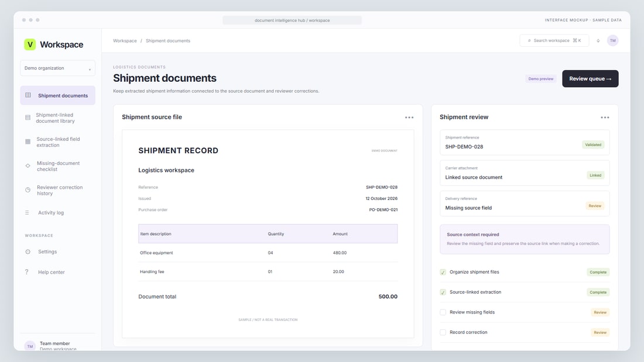The height and width of the screenshot is (362, 644).
Task: Click Complete badge for Source-linked extraction
Action: (x=598, y=292)
